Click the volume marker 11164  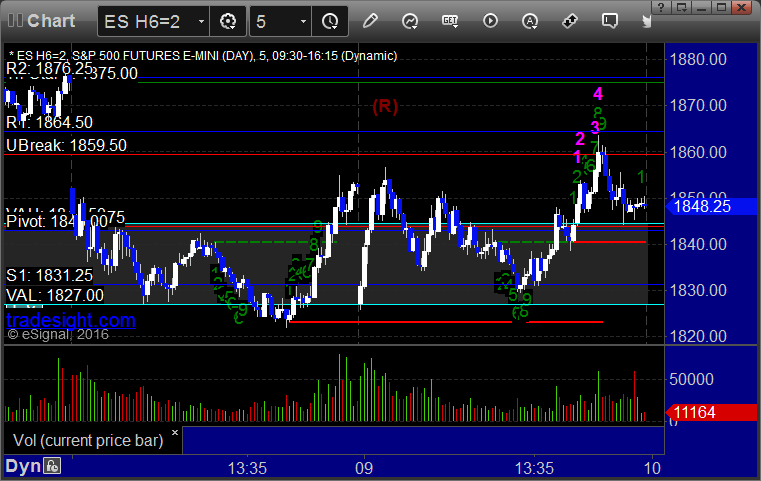click(x=711, y=413)
